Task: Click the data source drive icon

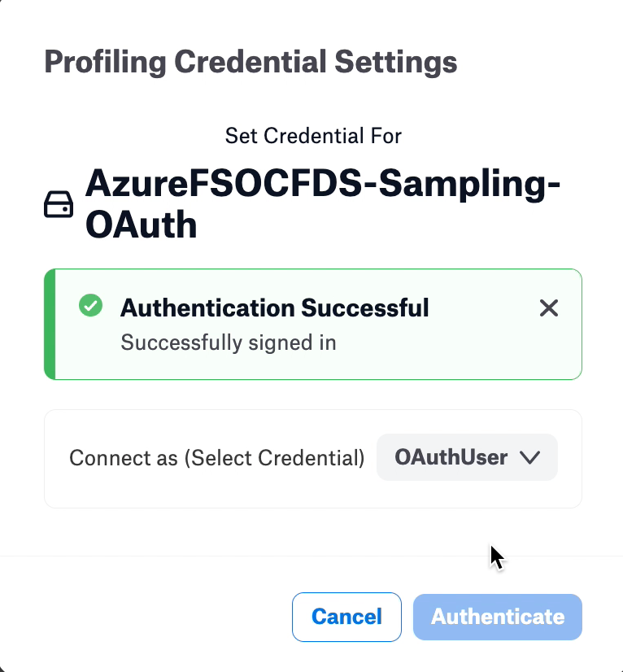Action: coord(59,204)
